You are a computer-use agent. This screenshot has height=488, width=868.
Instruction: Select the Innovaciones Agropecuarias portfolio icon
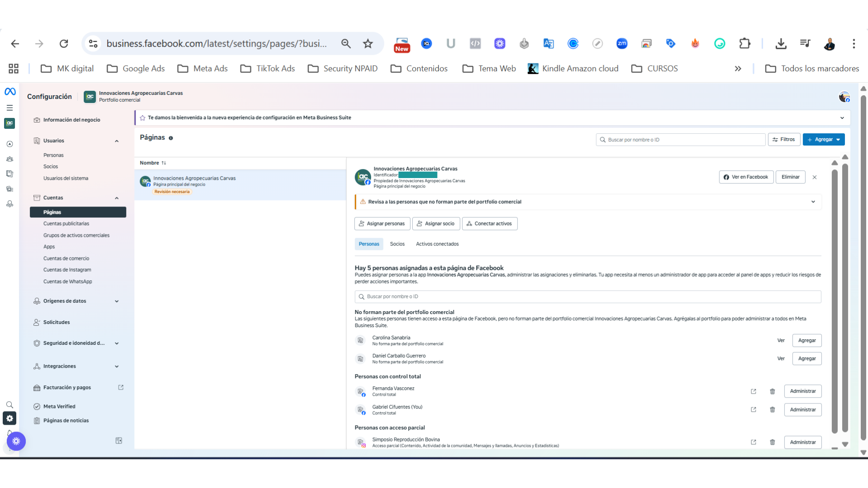(x=9, y=123)
